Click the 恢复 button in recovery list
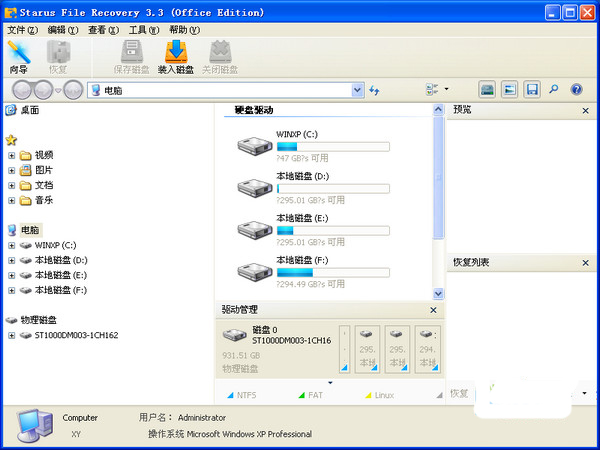Image resolution: width=600 pixels, height=450 pixels. [x=459, y=393]
